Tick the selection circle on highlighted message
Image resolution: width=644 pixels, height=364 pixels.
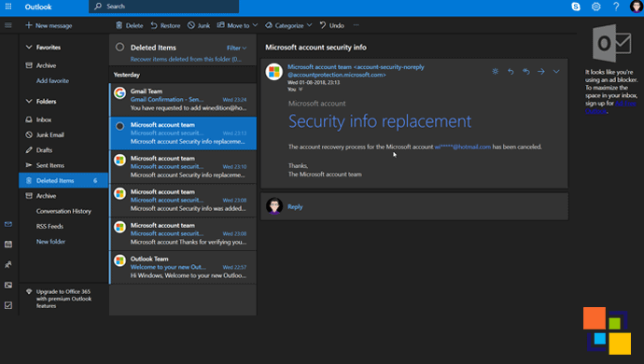tap(119, 127)
